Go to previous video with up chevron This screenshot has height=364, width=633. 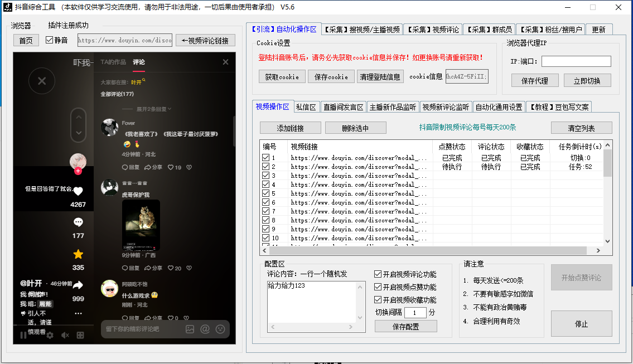(79, 117)
